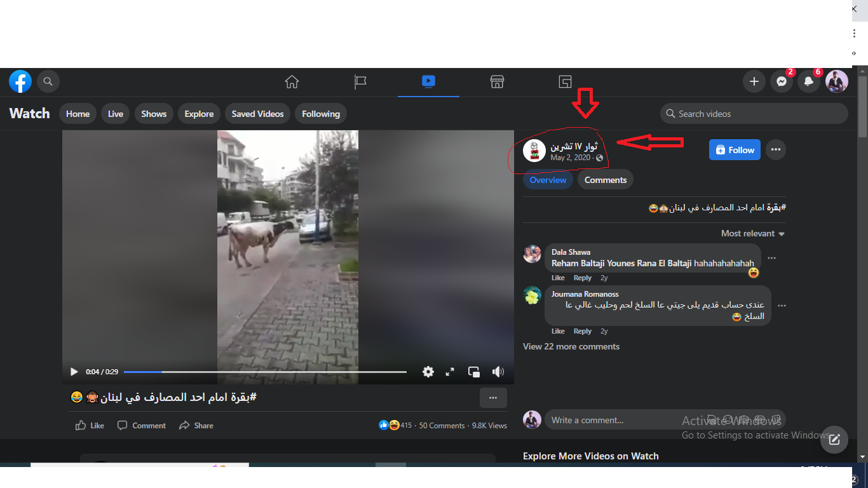This screenshot has width=868, height=488.
Task: Open Joumana Romanoss's profile name
Action: tap(585, 294)
